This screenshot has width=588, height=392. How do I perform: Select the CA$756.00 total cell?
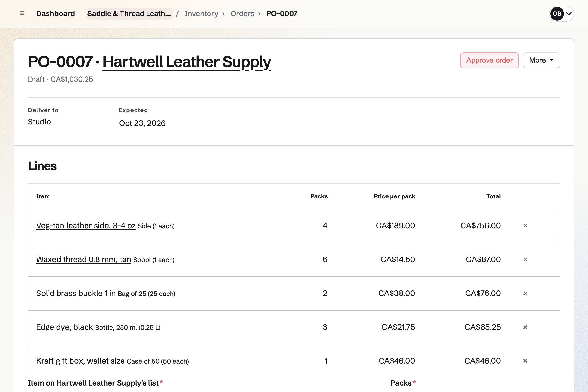(480, 225)
